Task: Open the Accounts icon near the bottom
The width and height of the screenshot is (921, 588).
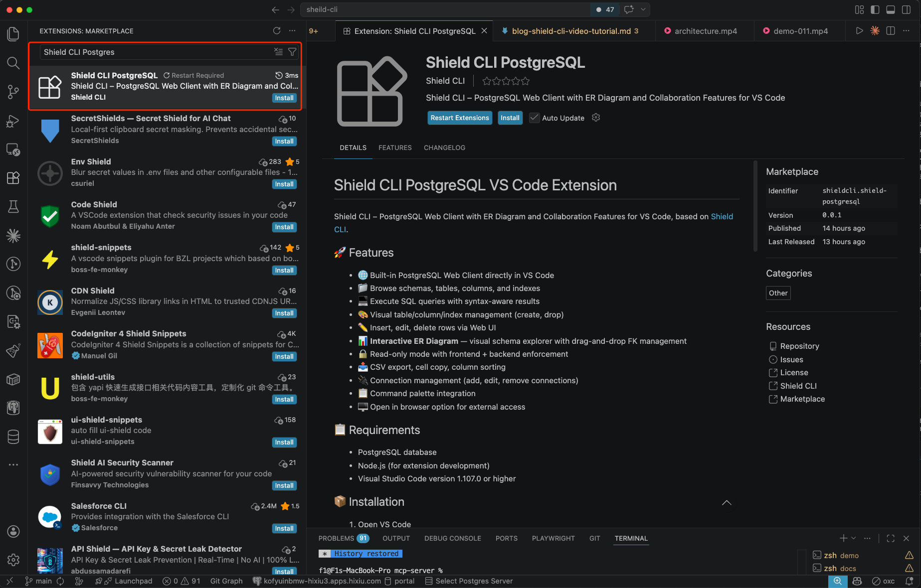Action: click(13, 532)
